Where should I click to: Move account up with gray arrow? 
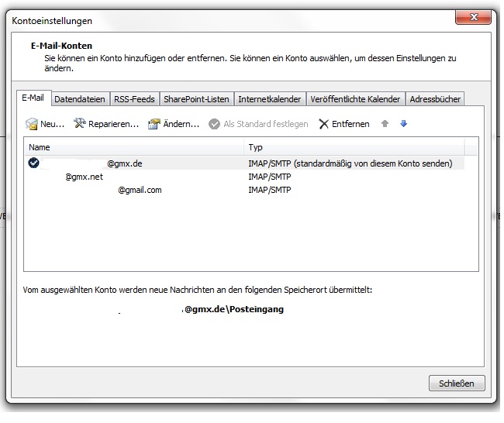[x=385, y=124]
